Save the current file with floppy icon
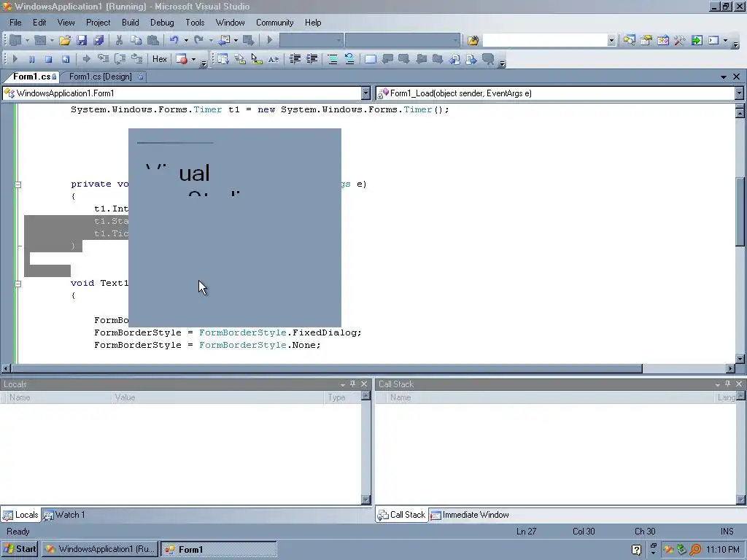Image resolution: width=747 pixels, height=560 pixels. pyautogui.click(x=82, y=41)
